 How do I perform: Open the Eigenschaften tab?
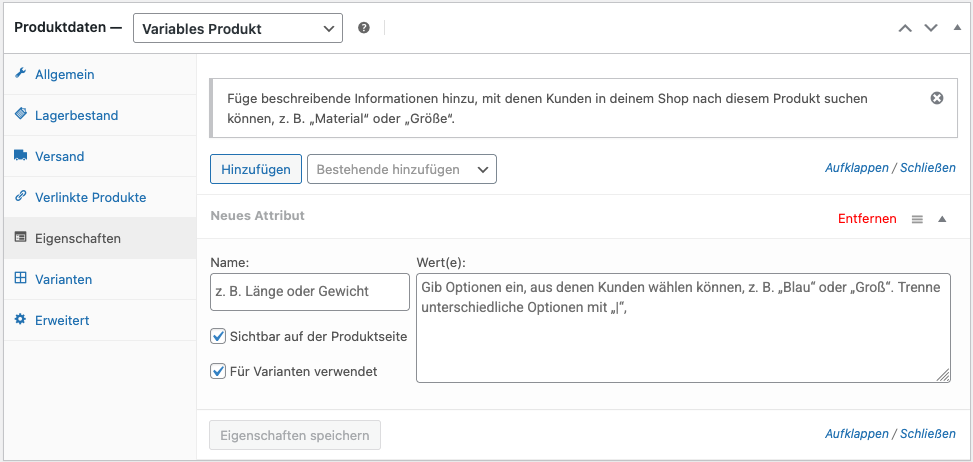pos(78,238)
